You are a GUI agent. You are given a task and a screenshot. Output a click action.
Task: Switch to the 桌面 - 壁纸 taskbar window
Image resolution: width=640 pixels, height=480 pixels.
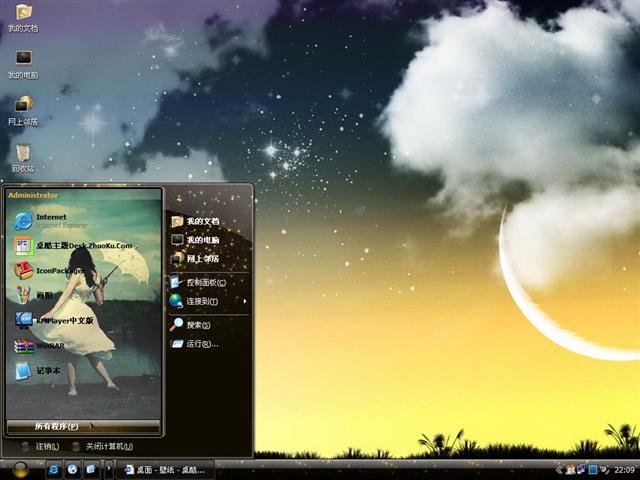click(165, 469)
